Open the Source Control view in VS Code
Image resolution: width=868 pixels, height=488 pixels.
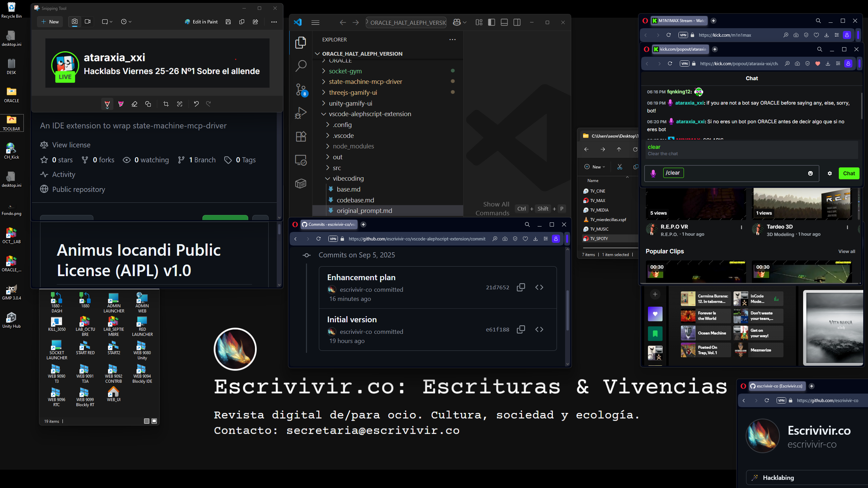301,90
